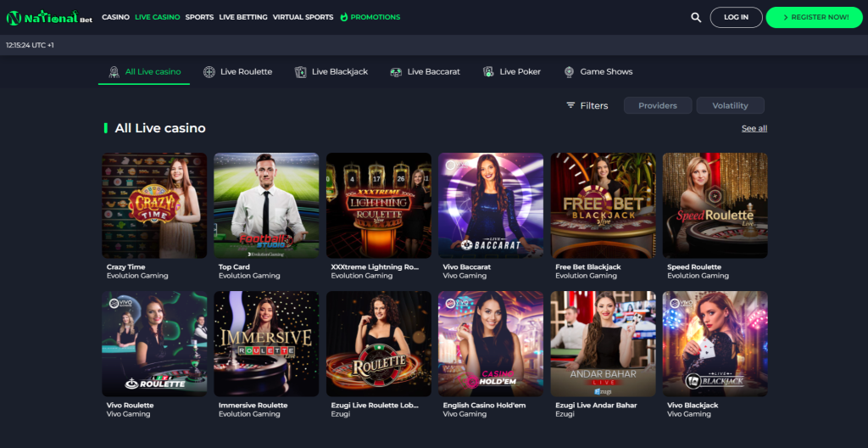Click the All Live casino dealer icon
Viewport: 868px width, 448px height.
coord(114,72)
